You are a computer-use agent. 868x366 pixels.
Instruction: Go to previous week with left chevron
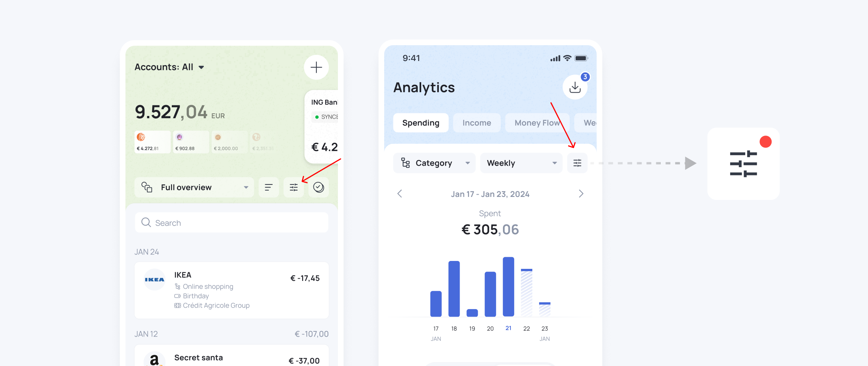400,194
